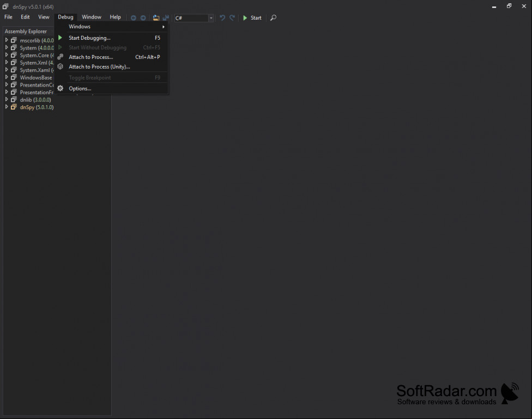Click the Unity cube icon in menu
Screen dimensions: 532x419
pos(61,66)
